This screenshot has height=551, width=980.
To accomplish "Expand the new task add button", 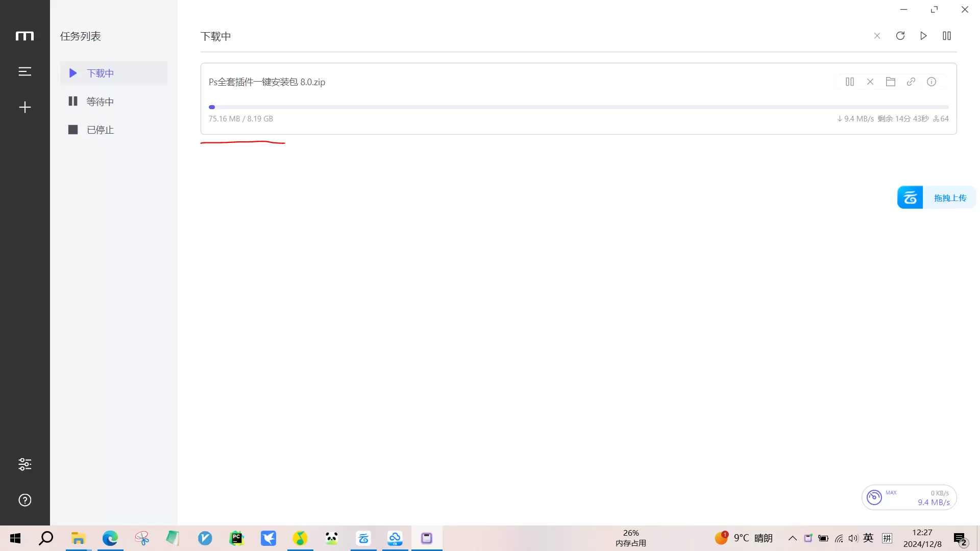I will pyautogui.click(x=25, y=107).
